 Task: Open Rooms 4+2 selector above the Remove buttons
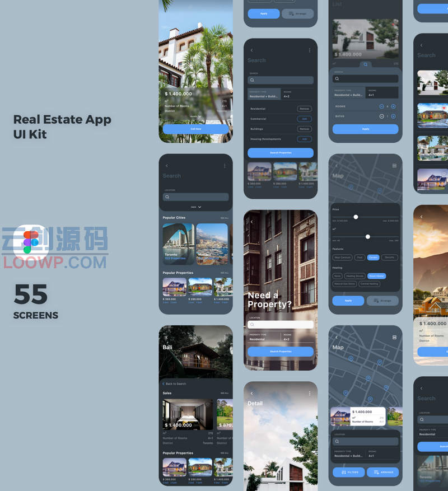click(297, 94)
